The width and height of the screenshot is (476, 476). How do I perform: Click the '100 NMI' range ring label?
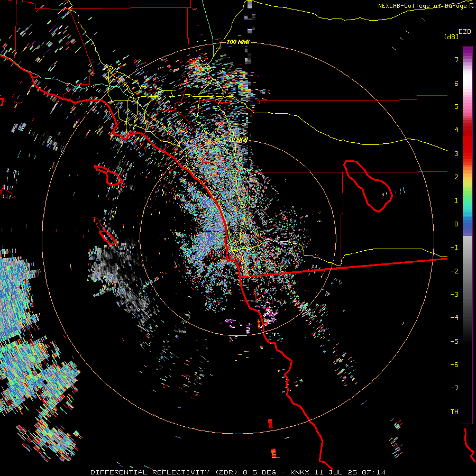tap(238, 42)
